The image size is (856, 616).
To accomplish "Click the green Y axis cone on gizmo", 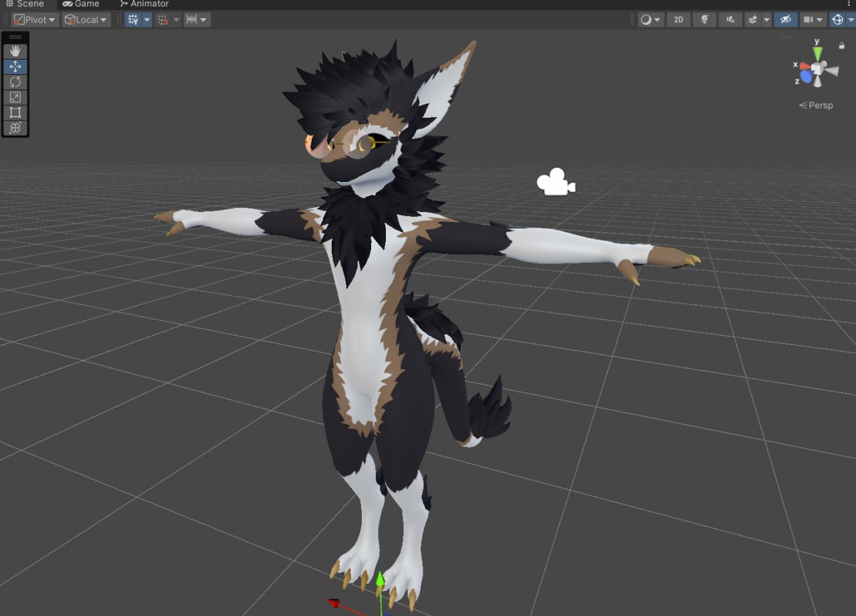I will [817, 54].
